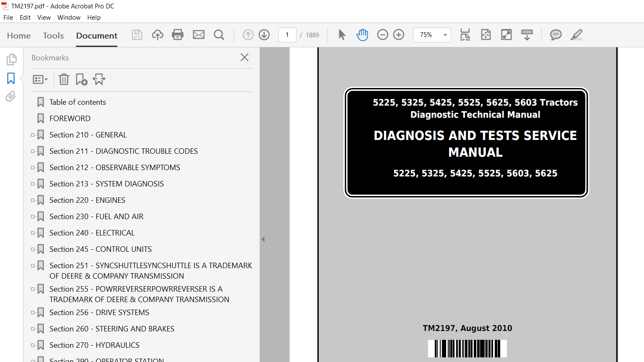Click the Save file icon
644x362 pixels.
137,35
